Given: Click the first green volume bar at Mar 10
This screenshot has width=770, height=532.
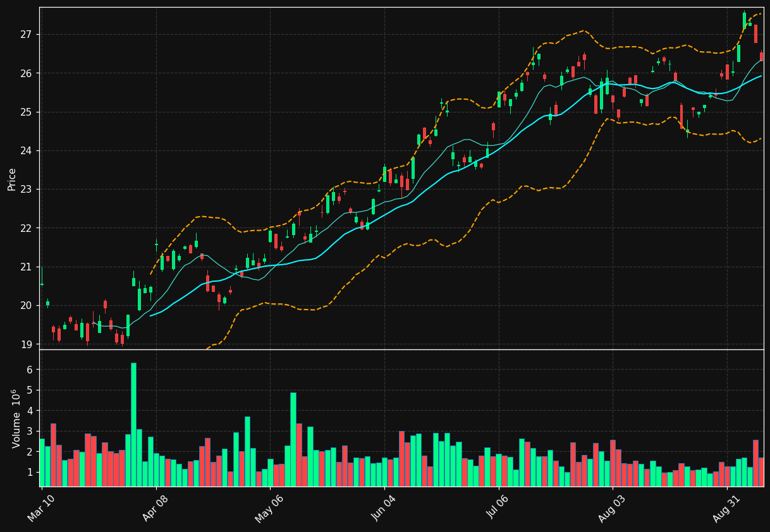Looking at the screenshot, I should [42, 462].
